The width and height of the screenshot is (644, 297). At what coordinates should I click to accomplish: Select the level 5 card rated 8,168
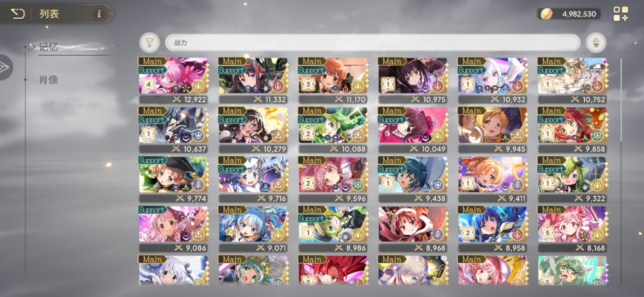click(x=572, y=229)
